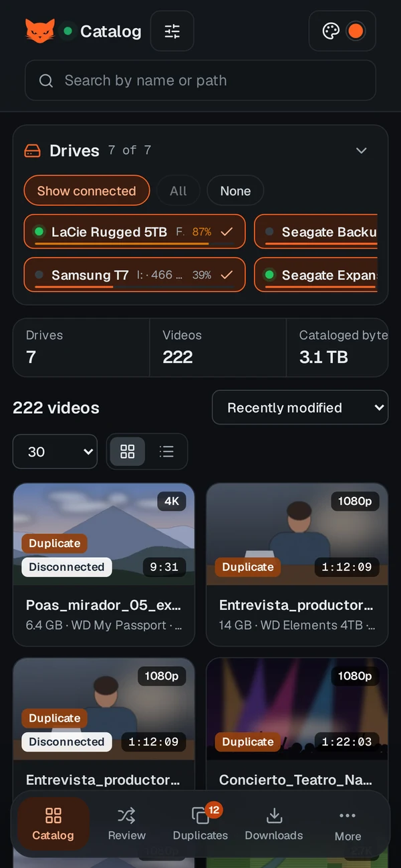Screen dimensions: 401x868
Task: Toggle the Seagate Backup drive chip
Action: [316, 232]
